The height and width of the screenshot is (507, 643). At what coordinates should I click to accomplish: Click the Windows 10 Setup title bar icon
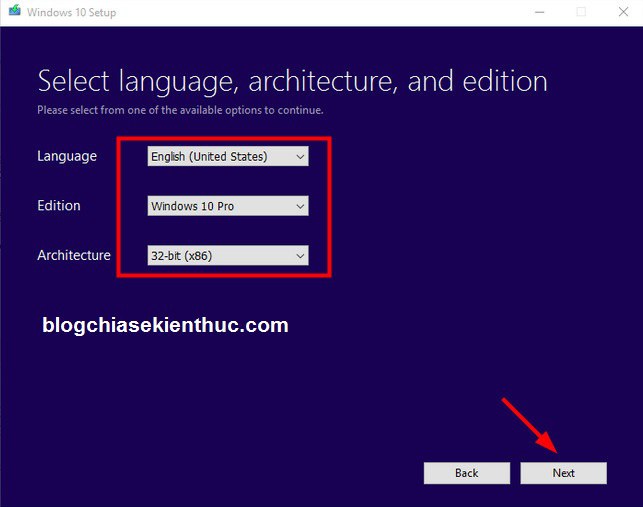(x=15, y=11)
